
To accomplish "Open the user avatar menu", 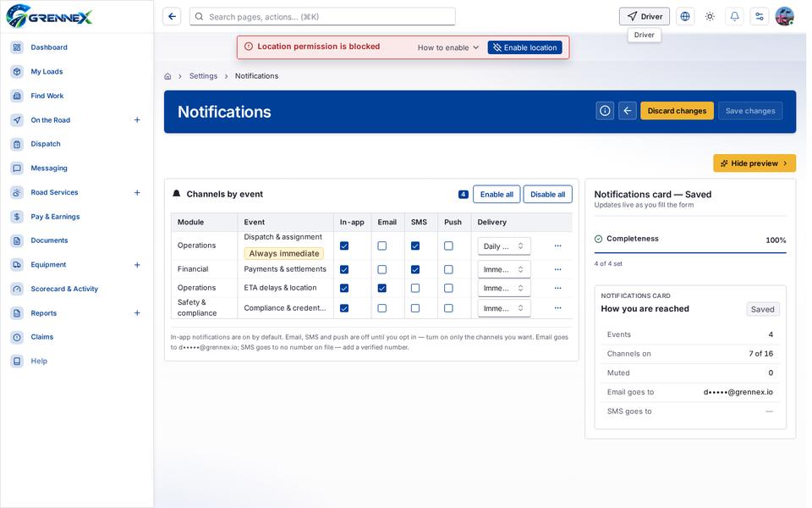I will pos(785,17).
